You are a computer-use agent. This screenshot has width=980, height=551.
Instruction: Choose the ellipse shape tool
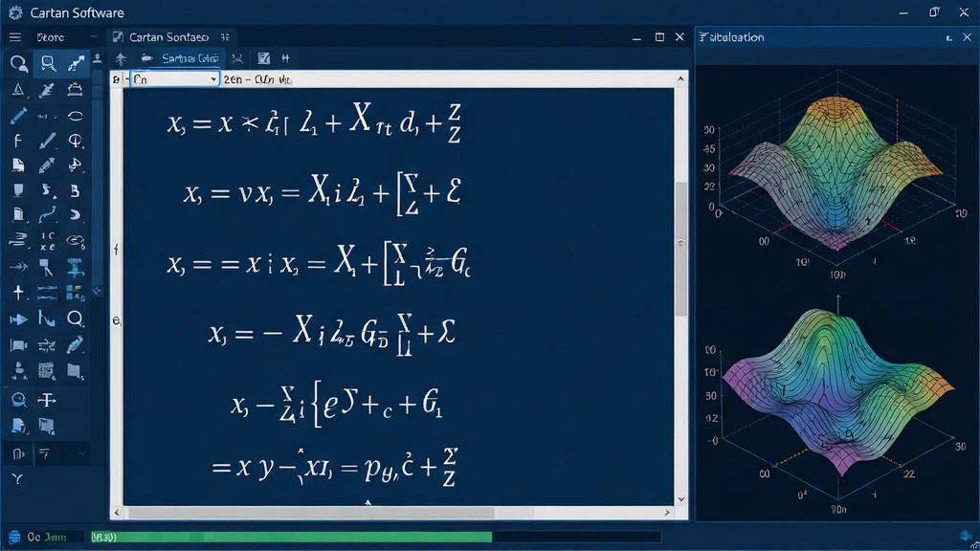coord(76,116)
